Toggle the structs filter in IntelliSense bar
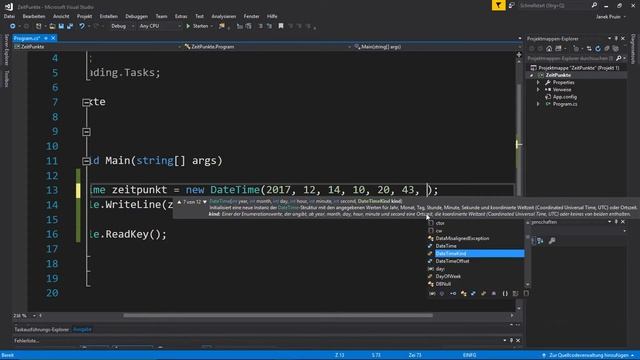The width and height of the screenshot is (640, 360). 473,293
